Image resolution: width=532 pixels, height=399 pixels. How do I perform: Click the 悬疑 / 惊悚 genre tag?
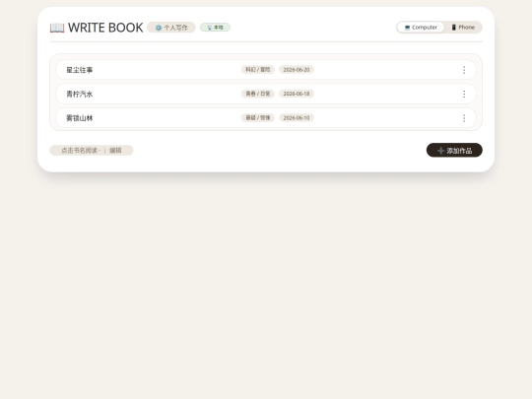coord(258,118)
